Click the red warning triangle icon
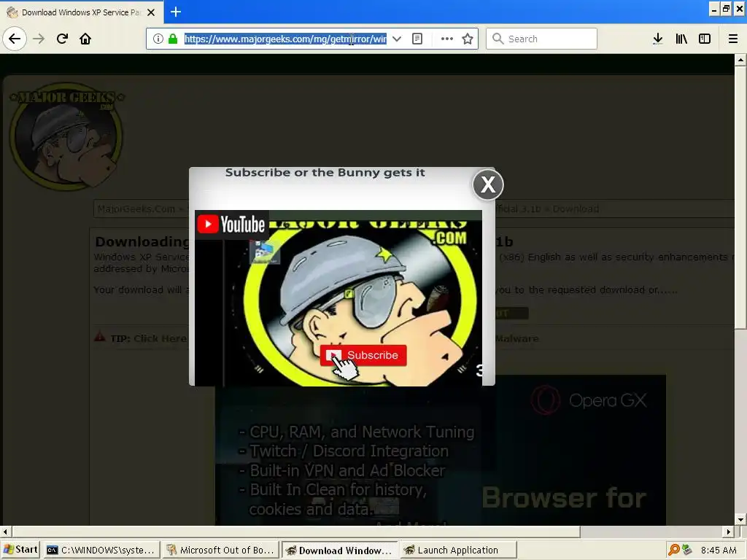The image size is (747, 560). [x=99, y=337]
